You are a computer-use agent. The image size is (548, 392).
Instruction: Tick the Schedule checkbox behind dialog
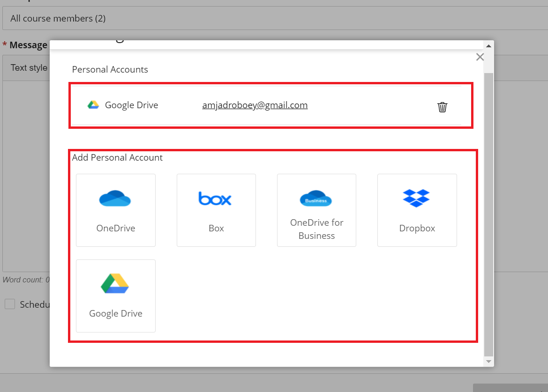coord(10,304)
